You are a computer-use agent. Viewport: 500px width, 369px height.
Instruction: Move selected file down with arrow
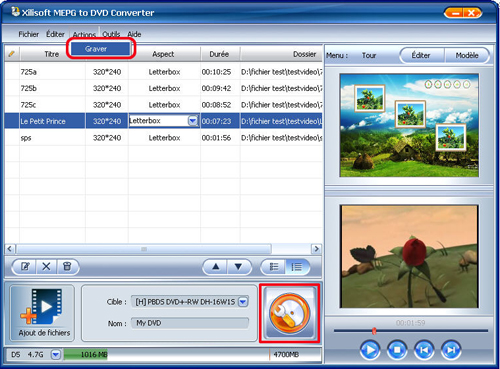pyautogui.click(x=238, y=267)
